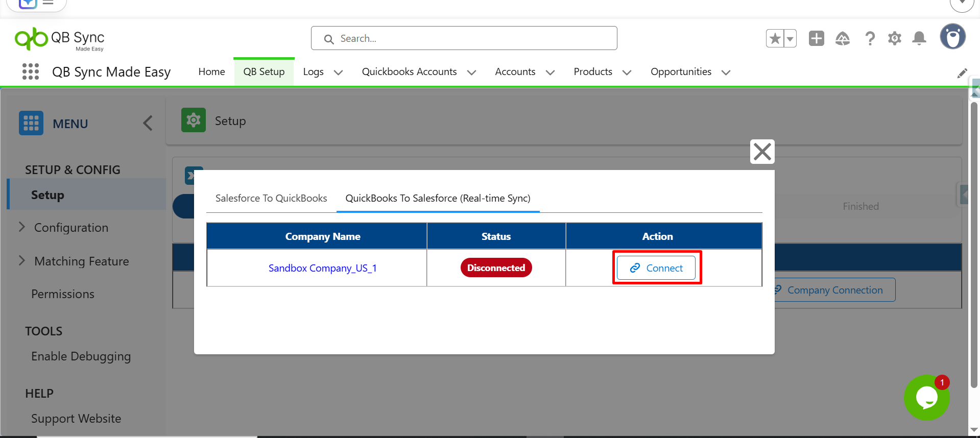Click the blue MENU grid icon
Screen dimensions: 980x438
[31, 123]
